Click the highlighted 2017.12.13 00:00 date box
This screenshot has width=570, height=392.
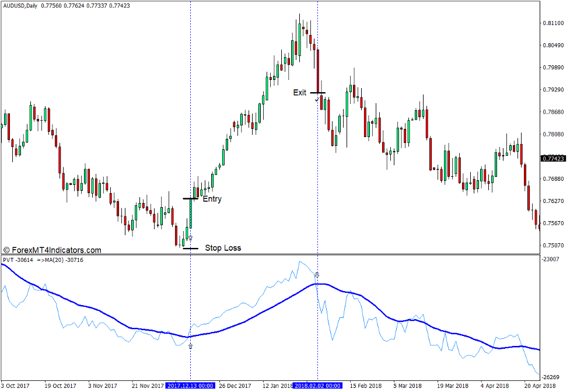[x=190, y=385]
